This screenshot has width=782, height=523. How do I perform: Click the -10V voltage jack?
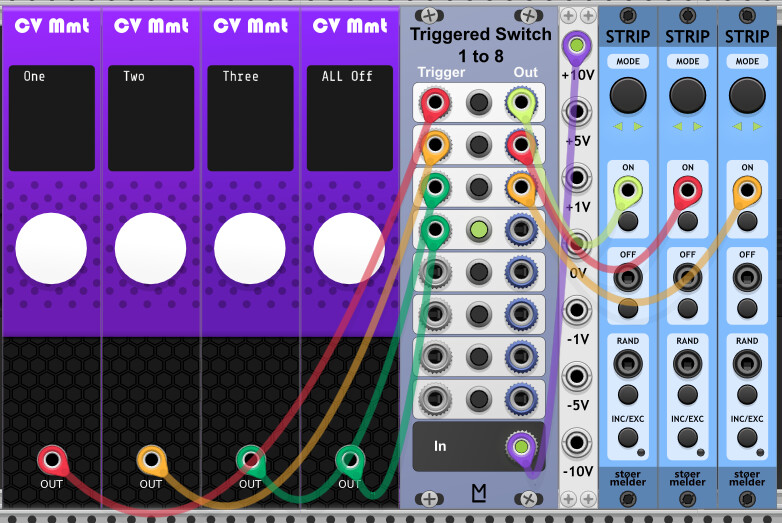pyautogui.click(x=577, y=442)
